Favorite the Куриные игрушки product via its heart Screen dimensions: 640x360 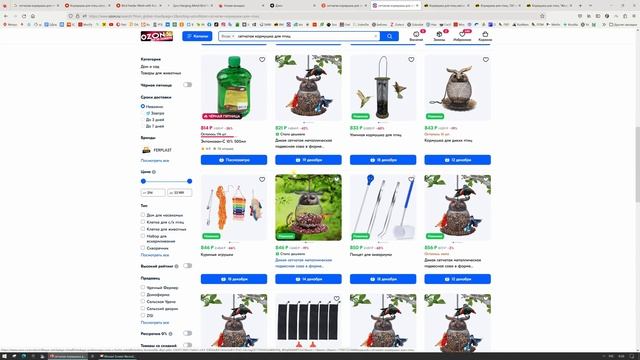tap(262, 179)
